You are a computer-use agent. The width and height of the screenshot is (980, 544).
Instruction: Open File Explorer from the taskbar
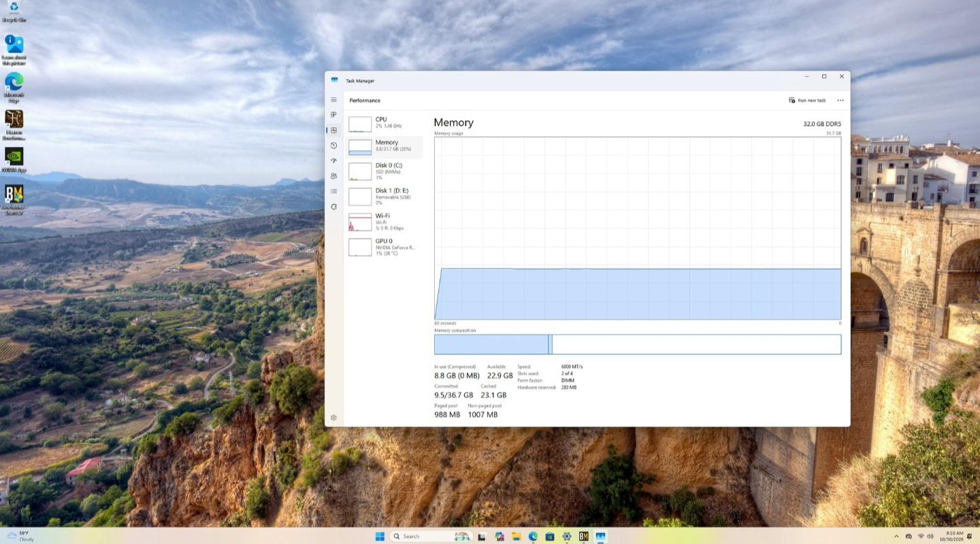coord(517,536)
